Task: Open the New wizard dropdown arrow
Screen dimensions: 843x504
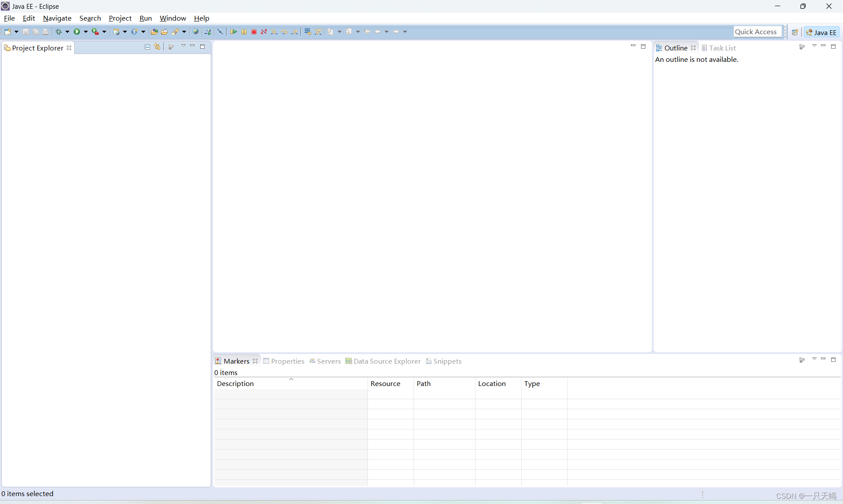Action: click(x=16, y=32)
